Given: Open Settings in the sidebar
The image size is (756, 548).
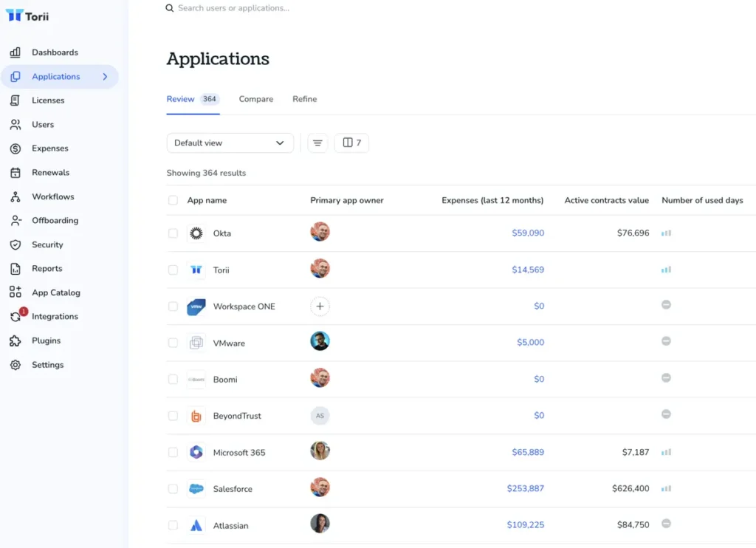Looking at the screenshot, I should coord(47,365).
